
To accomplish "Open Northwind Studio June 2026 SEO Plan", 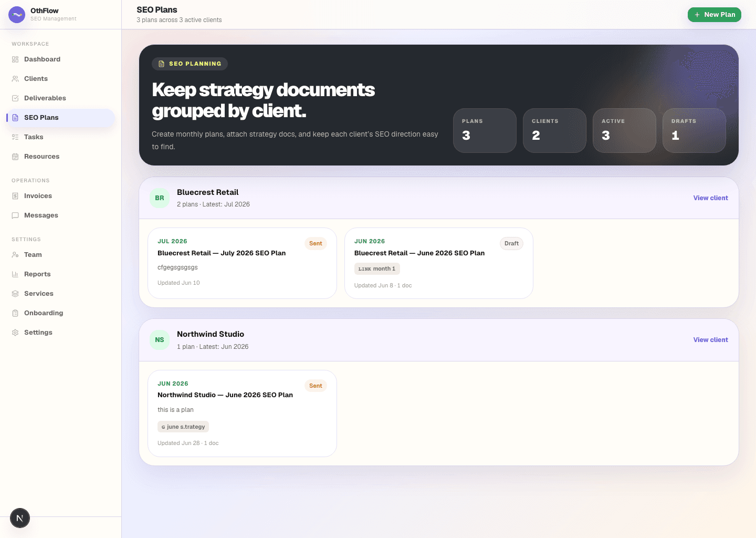I will pyautogui.click(x=242, y=413).
